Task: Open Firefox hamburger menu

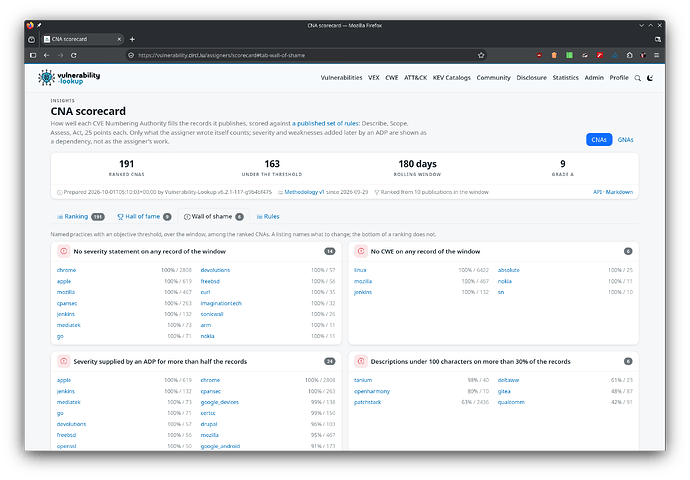Action: point(657,55)
